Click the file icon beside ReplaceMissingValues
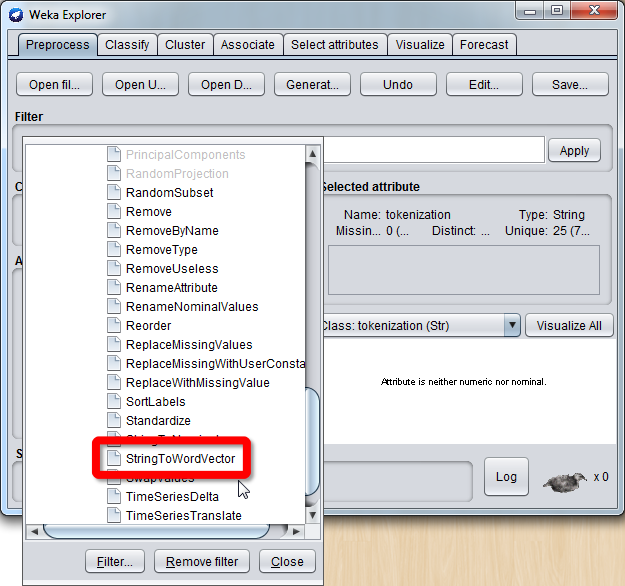This screenshot has height=586, width=625. point(114,344)
